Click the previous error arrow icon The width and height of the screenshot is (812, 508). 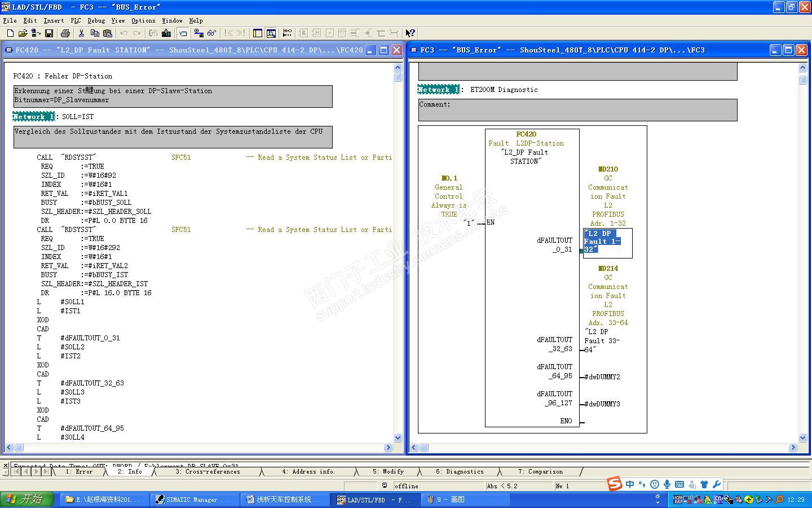[x=228, y=33]
